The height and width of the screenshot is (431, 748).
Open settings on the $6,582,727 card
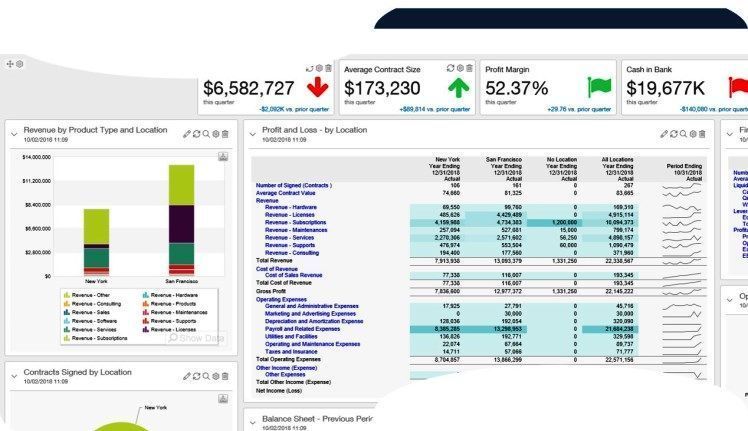click(x=319, y=68)
